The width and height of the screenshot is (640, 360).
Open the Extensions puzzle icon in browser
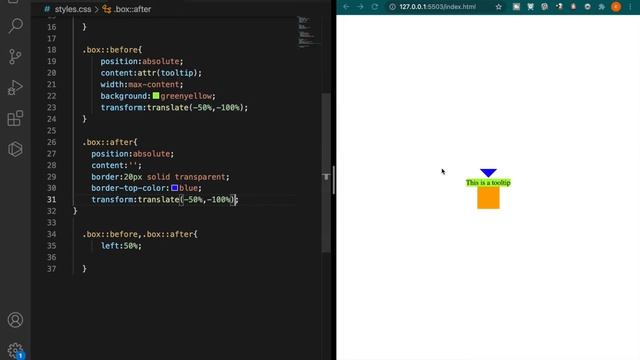click(602, 7)
